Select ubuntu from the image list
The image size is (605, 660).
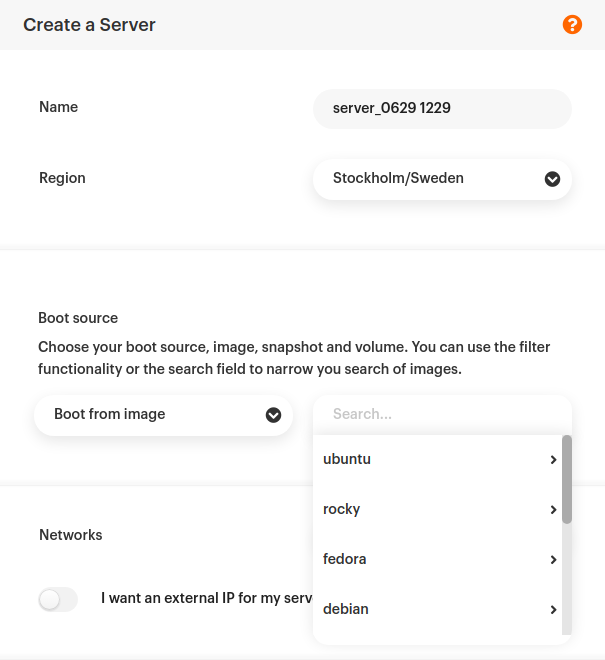(x=348, y=459)
